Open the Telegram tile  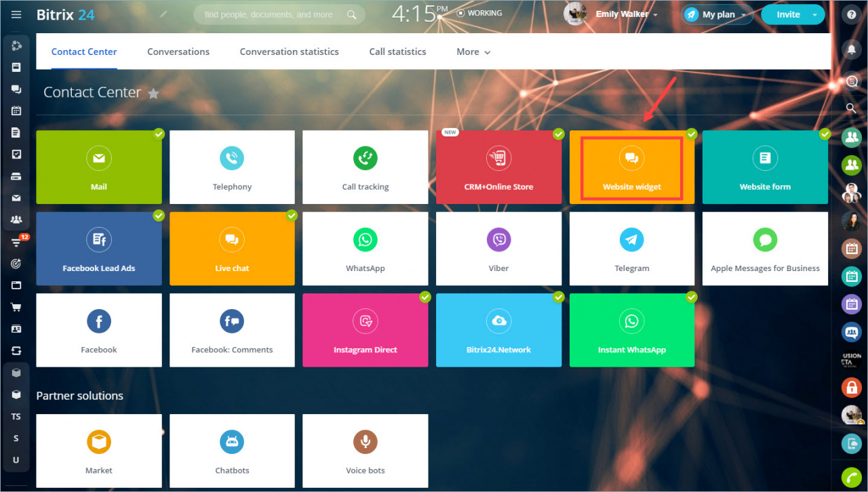tap(632, 249)
